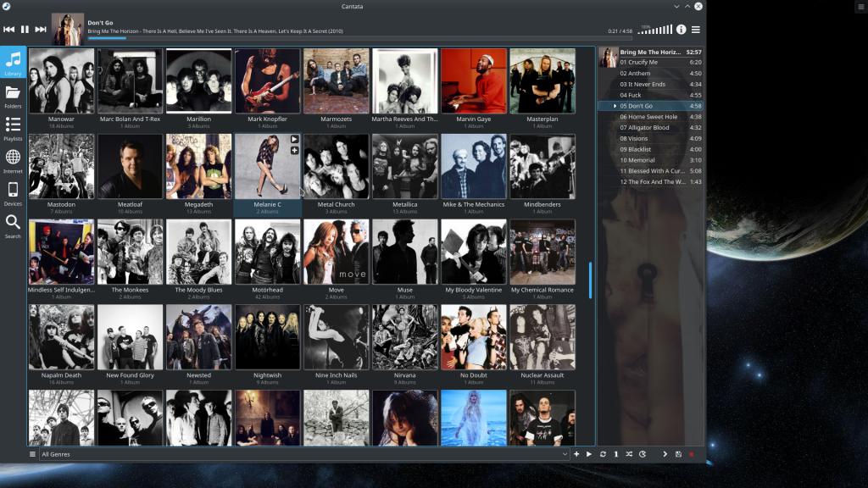Switch to the Folders view
This screenshot has width=868, height=488.
13,96
